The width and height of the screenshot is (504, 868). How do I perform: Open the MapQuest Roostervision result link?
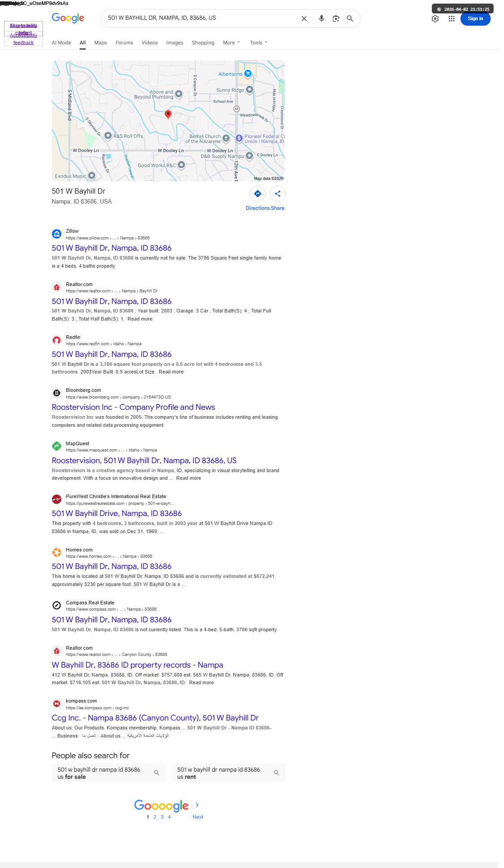144,460
